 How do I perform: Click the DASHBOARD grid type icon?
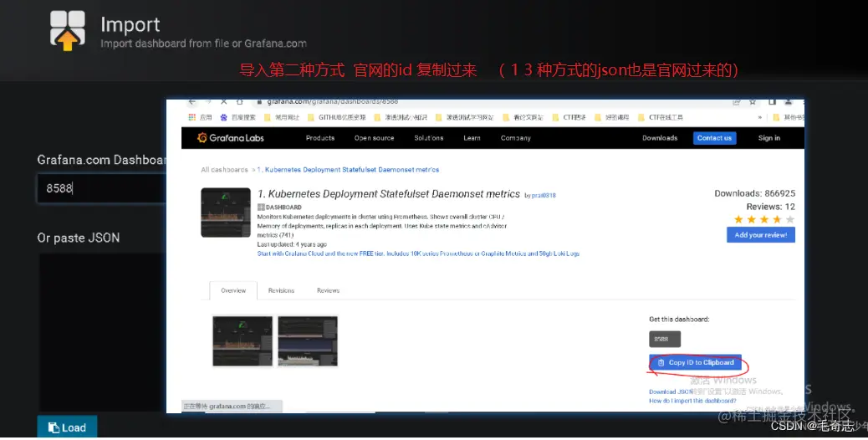[261, 207]
